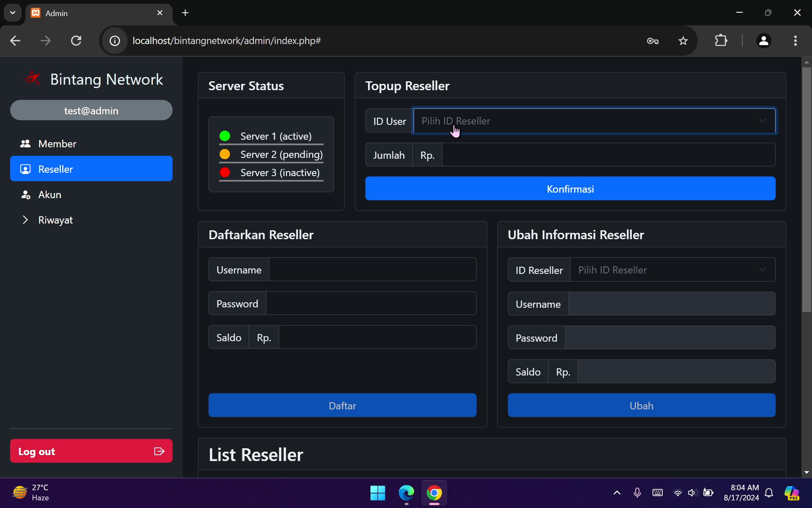
Task: Bookmark this page with star icon
Action: (683, 41)
